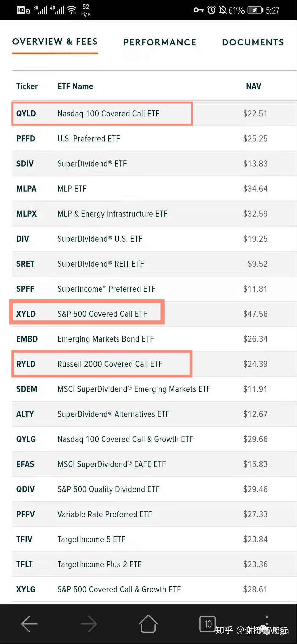
Task: Open Emerging Markets Bond ETF
Action: point(106,339)
